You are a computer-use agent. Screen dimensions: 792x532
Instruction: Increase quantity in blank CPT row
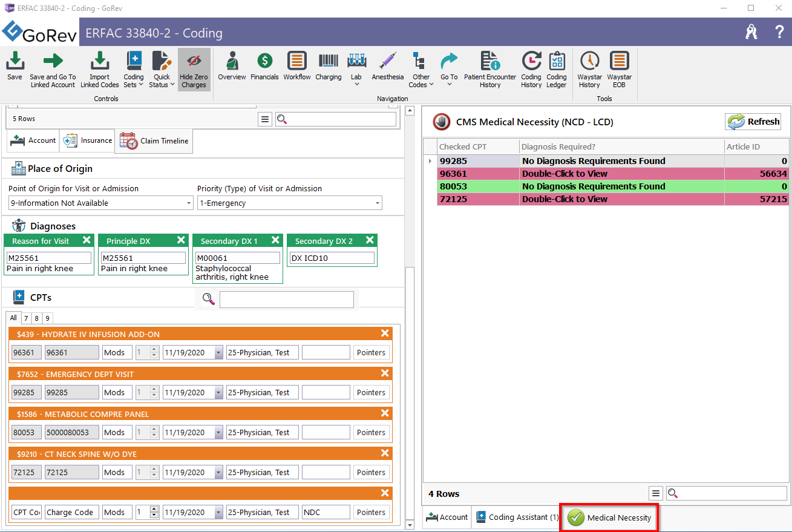click(154, 509)
